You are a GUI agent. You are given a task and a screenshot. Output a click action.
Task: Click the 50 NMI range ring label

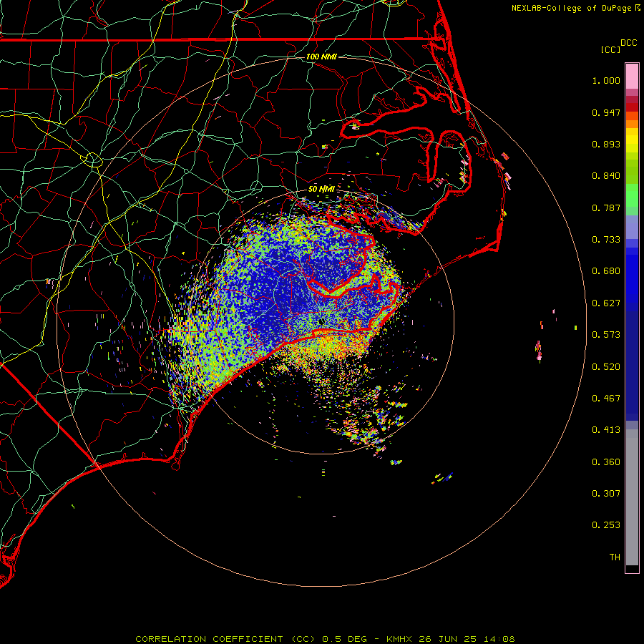coord(321,189)
